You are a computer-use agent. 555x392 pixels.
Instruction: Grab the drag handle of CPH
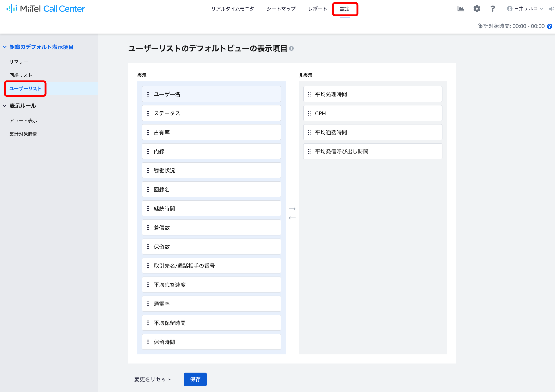[x=309, y=113]
